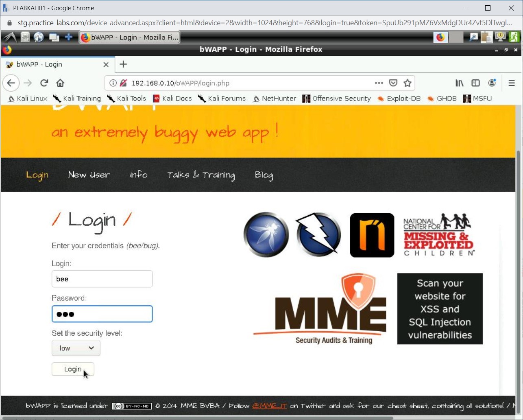Click the Save to Pocket icon
Image resolution: width=523 pixels, height=420 pixels.
tap(393, 83)
